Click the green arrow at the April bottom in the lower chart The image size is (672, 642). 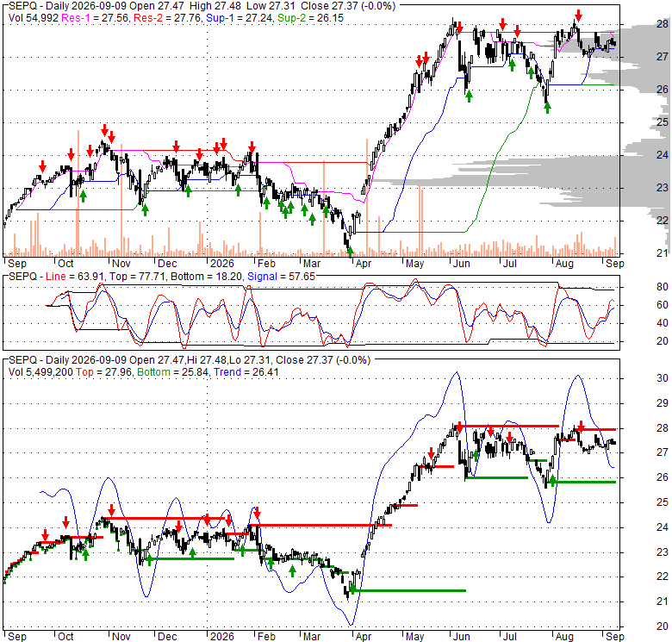click(x=352, y=588)
